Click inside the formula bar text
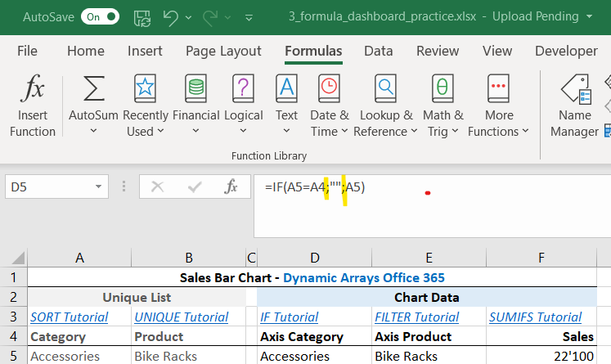Screen dimensions: 611x364 click(315, 187)
